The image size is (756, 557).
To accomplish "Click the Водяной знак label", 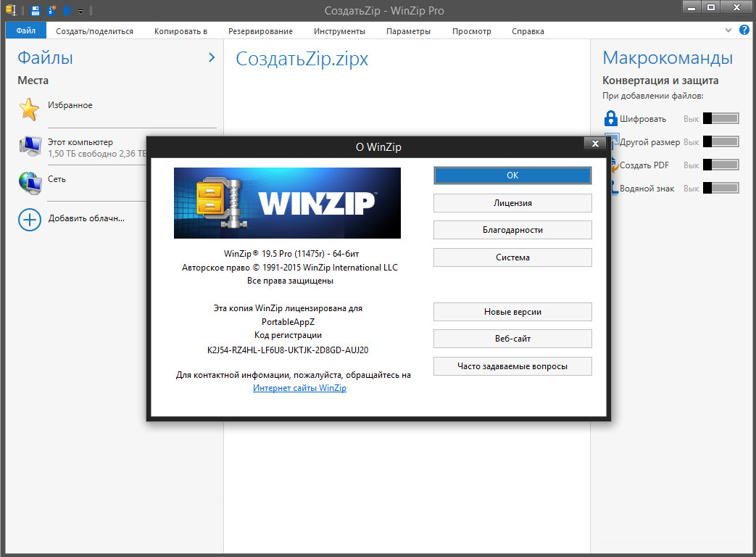I will coord(647,188).
